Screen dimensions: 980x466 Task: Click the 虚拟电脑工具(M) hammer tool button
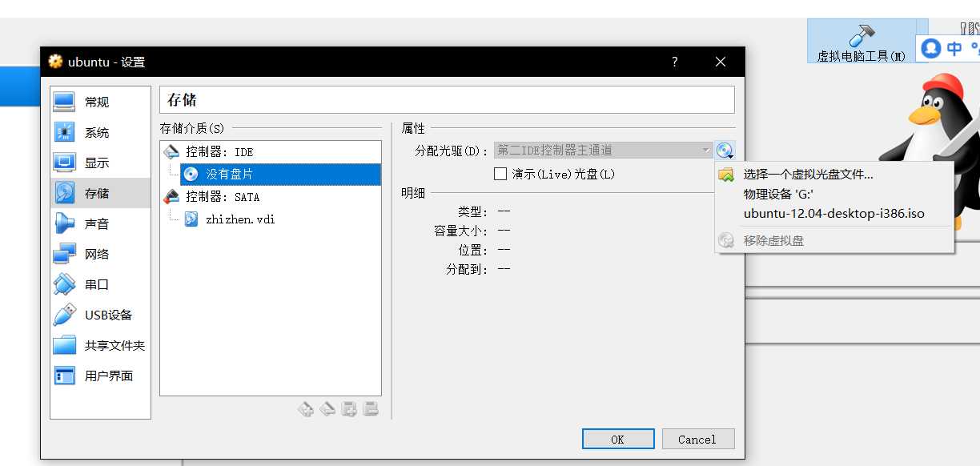(862, 42)
